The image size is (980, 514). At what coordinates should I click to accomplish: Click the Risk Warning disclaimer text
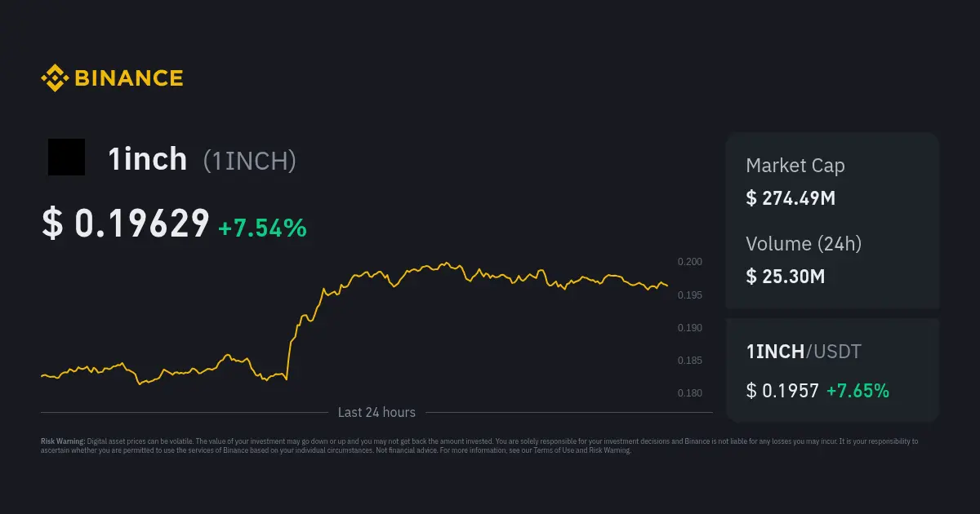click(x=479, y=445)
